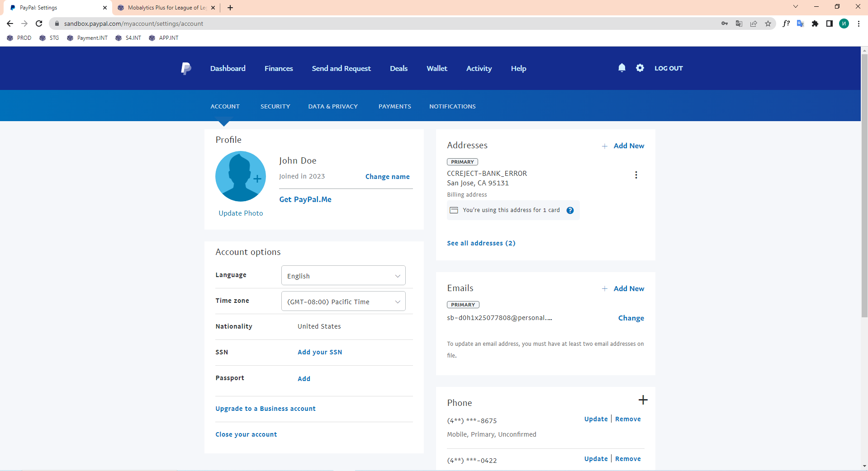Screen dimensions: 868x471
Task: Expand the Time zone dropdown
Action: point(343,301)
